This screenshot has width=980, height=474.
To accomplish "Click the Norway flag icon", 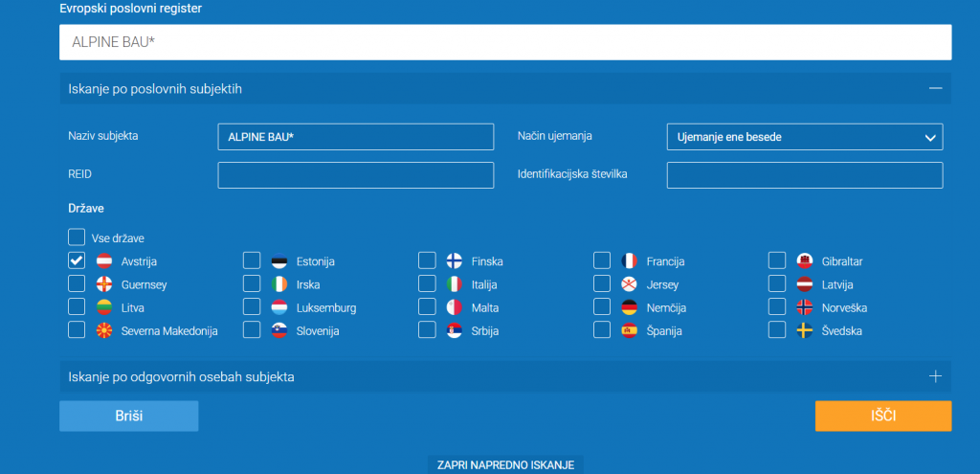I will [805, 307].
